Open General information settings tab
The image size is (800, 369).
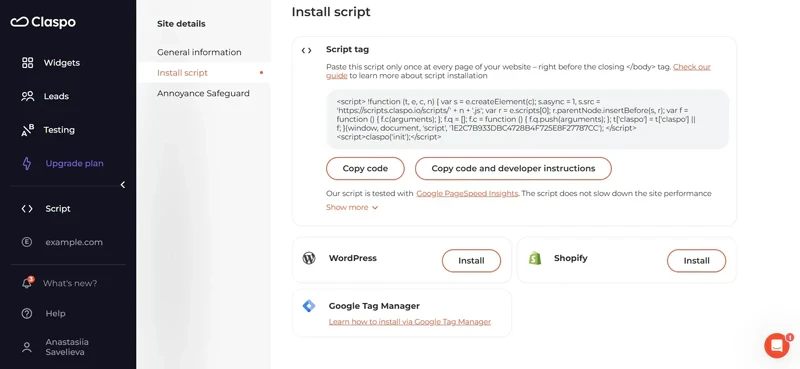[x=199, y=52]
